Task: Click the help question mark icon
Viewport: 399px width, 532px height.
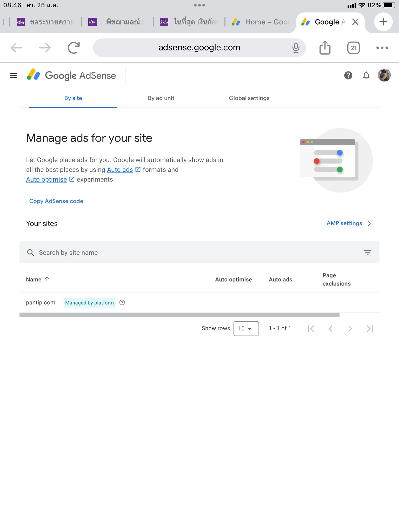Action: point(348,76)
